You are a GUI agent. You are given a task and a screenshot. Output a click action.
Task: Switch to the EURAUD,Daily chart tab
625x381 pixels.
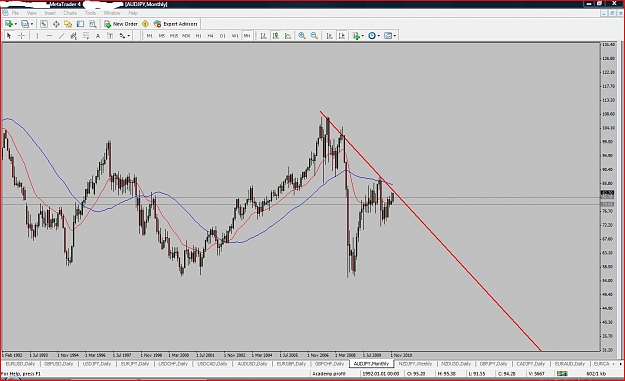[x=570, y=364]
